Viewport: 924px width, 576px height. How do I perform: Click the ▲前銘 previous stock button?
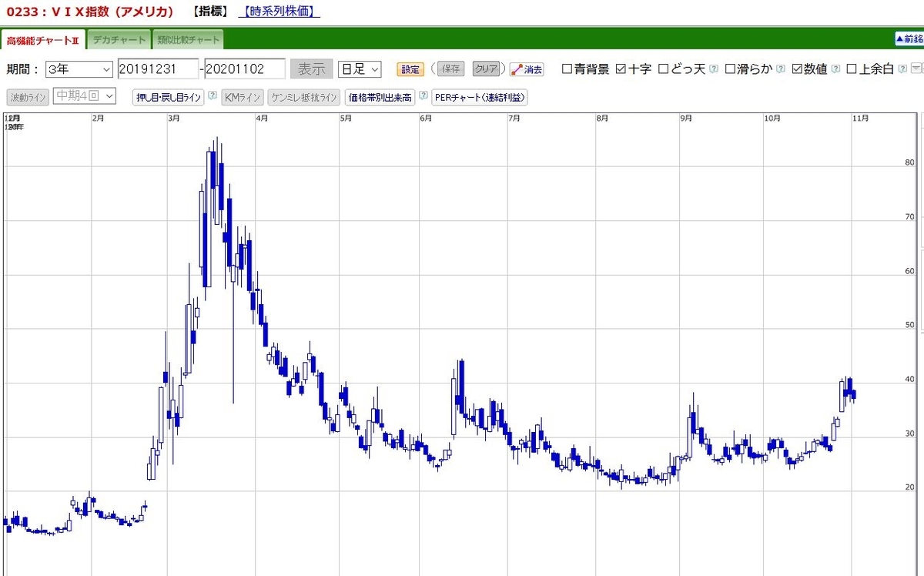[909, 39]
